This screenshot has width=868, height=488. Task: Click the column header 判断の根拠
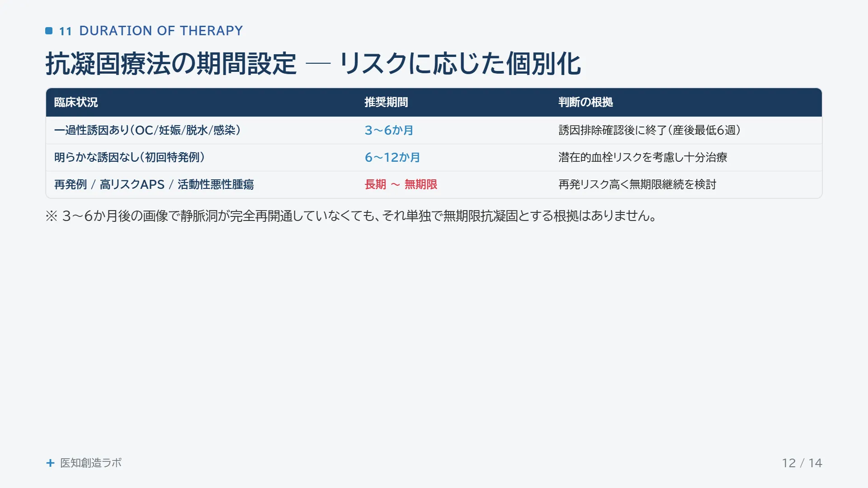[585, 102]
